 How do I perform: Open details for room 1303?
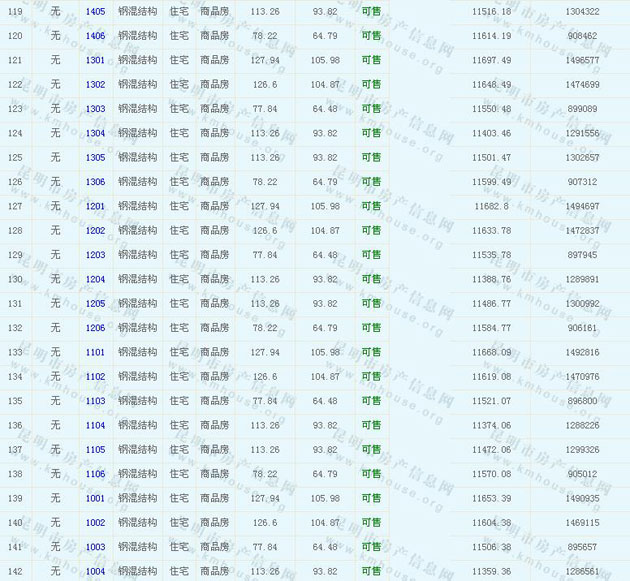coord(95,108)
